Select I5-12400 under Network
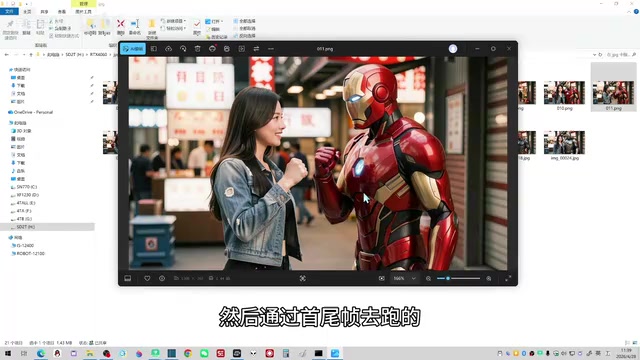640x360 pixels. 22,245
